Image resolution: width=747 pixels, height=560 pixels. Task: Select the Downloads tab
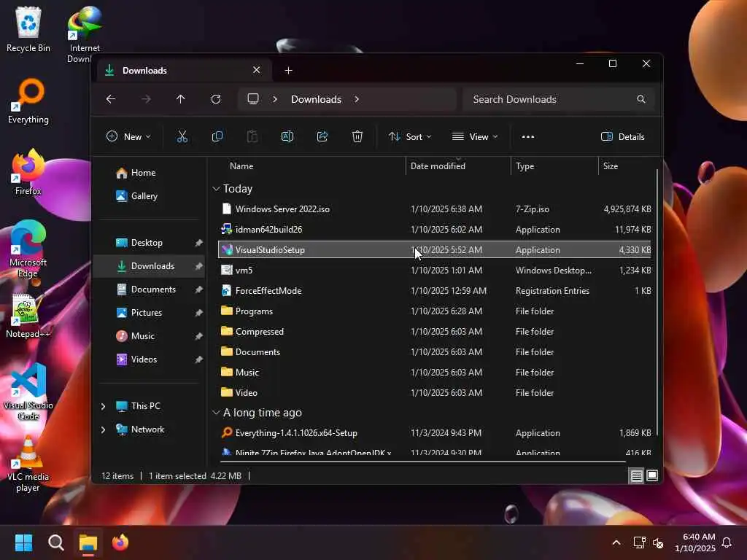pyautogui.click(x=183, y=71)
